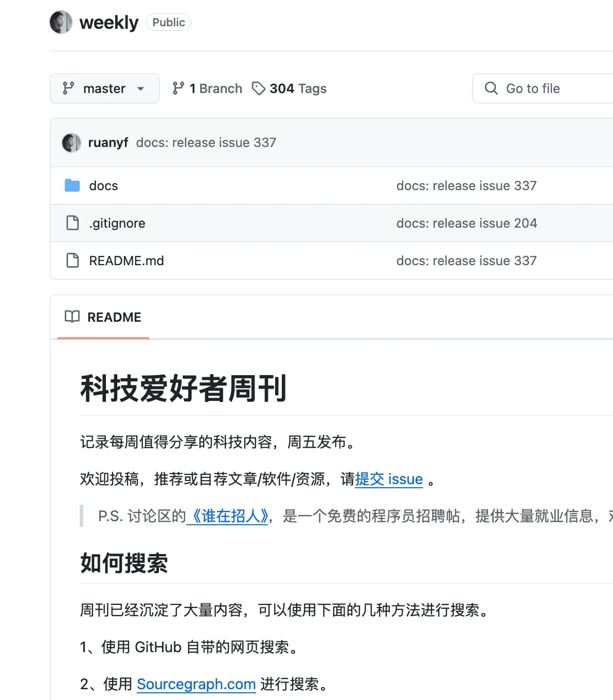Click the README.md file icon

73,261
